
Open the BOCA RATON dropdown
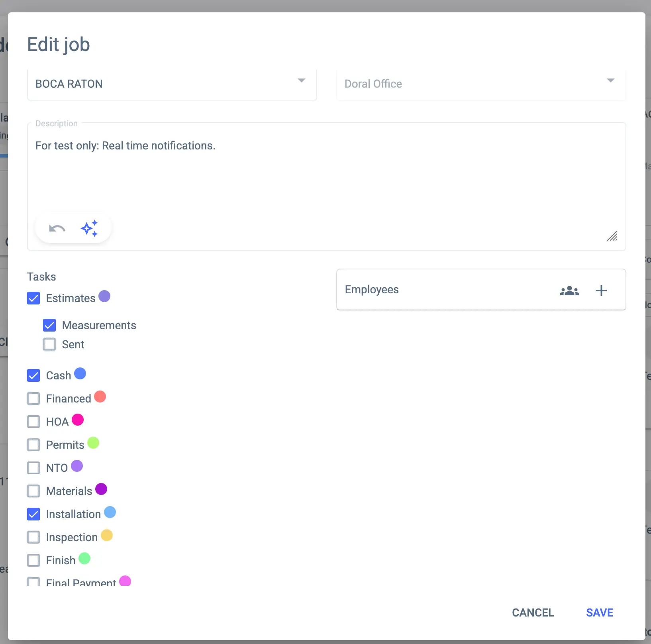[172, 84]
